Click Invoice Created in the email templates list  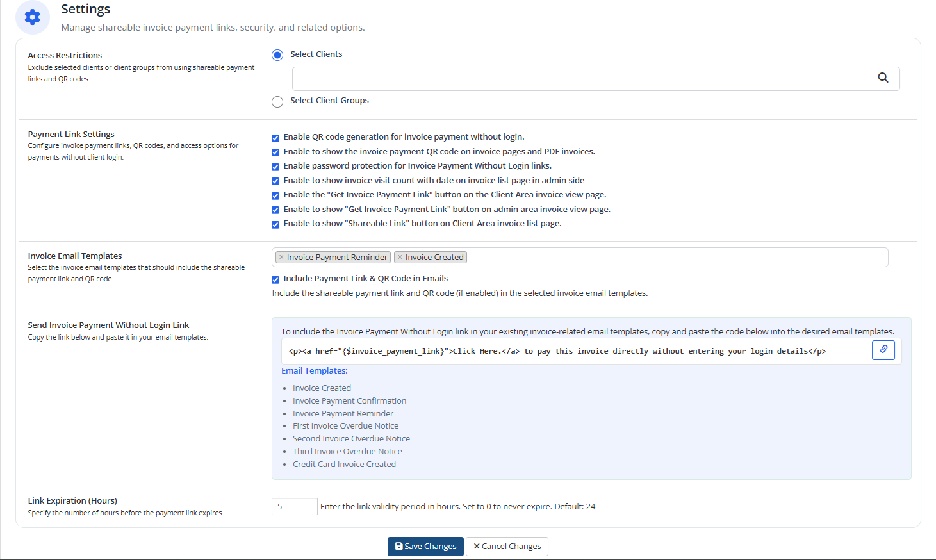pos(322,388)
